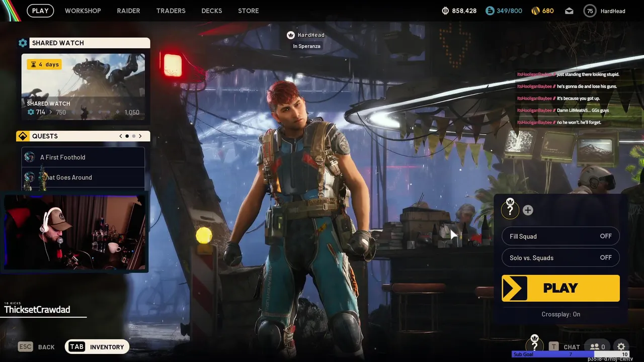Image resolution: width=644 pixels, height=362 pixels.
Task: Open the mail inbox icon
Action: tap(569, 11)
